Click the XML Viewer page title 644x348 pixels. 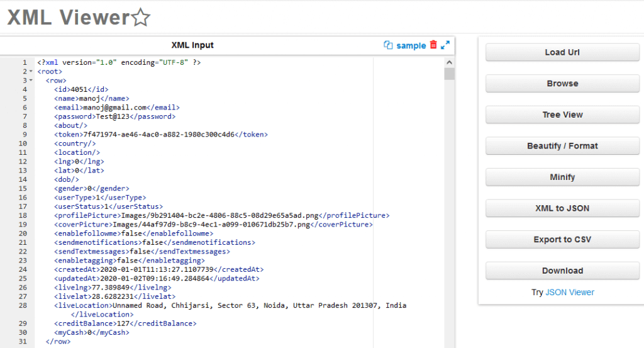click(69, 17)
